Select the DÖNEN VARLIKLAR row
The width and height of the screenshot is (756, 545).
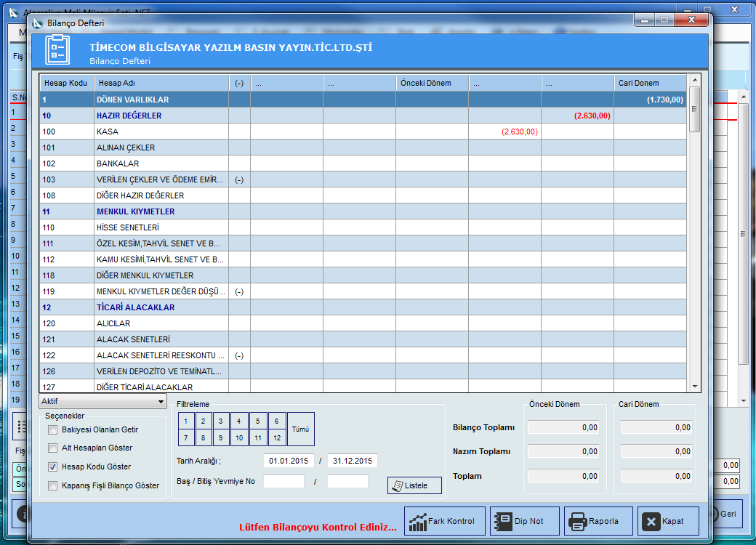363,100
